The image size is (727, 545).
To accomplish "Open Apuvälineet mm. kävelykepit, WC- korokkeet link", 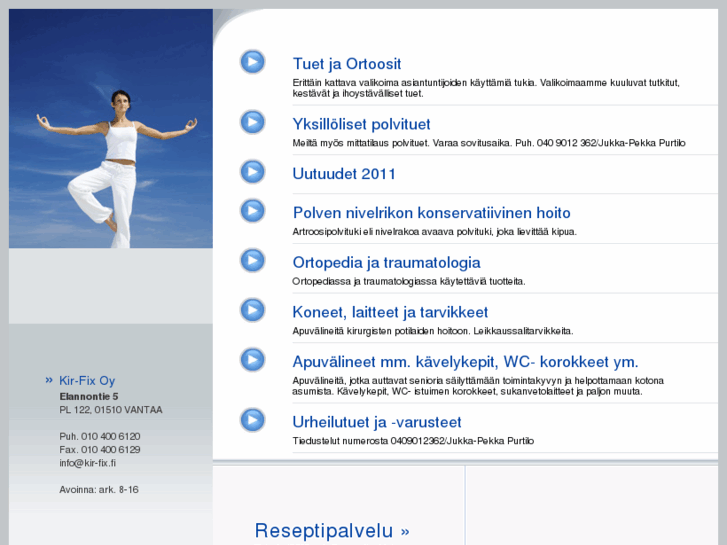I will 465,362.
